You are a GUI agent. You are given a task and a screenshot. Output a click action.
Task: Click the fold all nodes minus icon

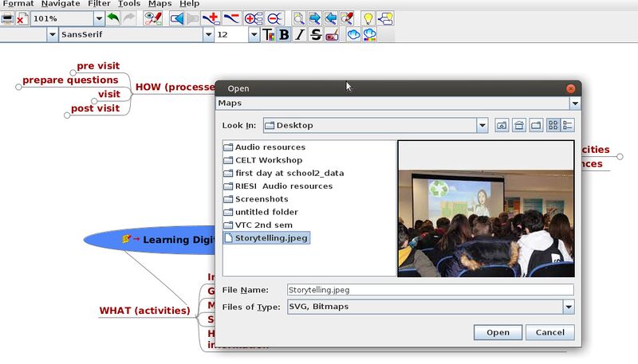point(274,18)
